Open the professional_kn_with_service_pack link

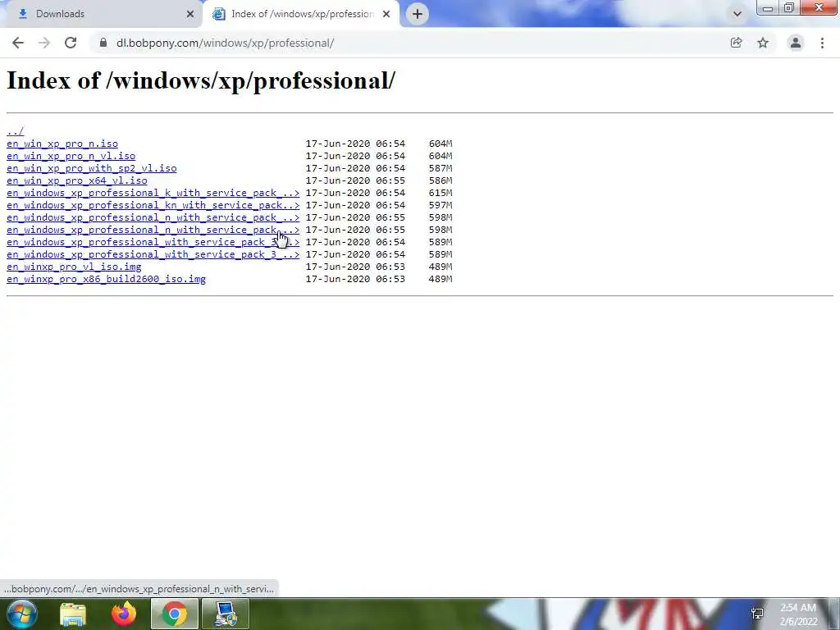tap(153, 205)
